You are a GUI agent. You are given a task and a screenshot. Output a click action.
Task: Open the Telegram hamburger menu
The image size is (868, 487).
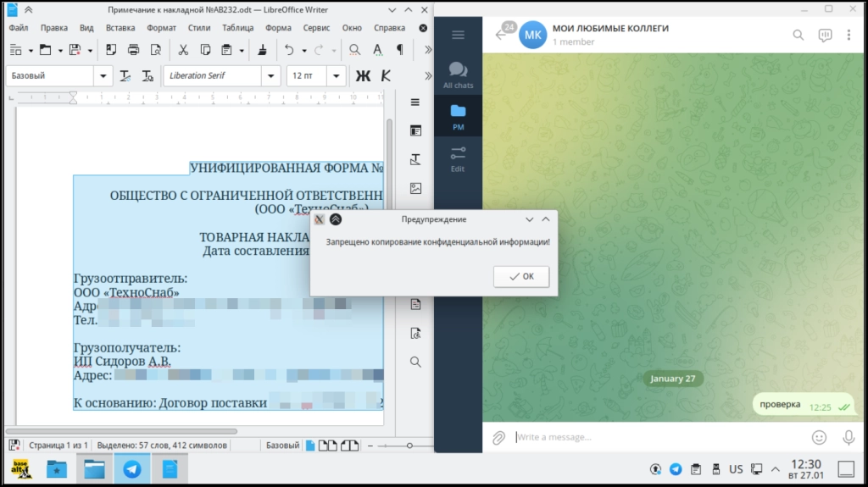point(459,35)
